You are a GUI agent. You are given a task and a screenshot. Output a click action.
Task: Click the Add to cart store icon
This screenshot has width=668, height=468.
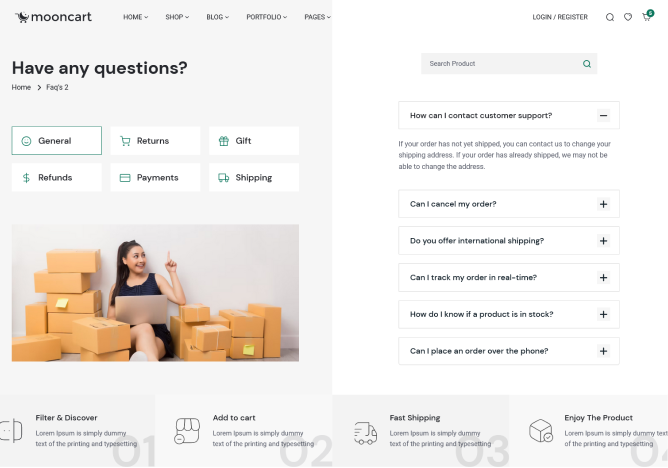(187, 431)
